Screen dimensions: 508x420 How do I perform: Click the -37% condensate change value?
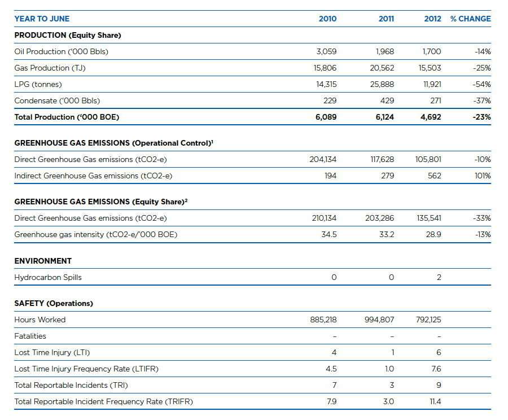(x=482, y=101)
